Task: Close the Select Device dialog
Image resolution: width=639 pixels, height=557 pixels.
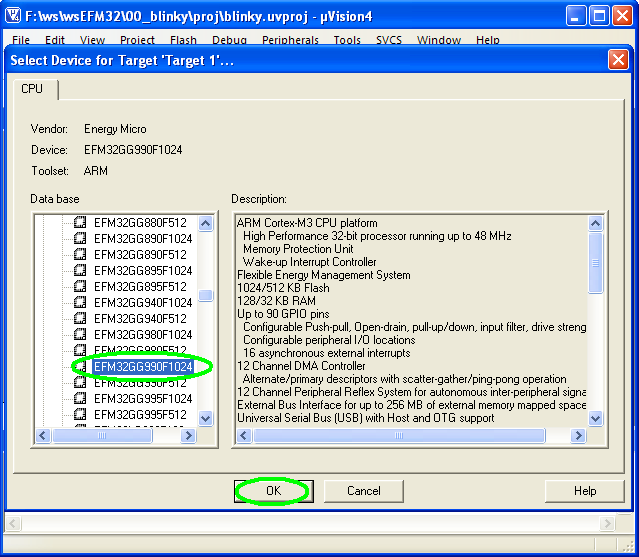Action: 618,60
